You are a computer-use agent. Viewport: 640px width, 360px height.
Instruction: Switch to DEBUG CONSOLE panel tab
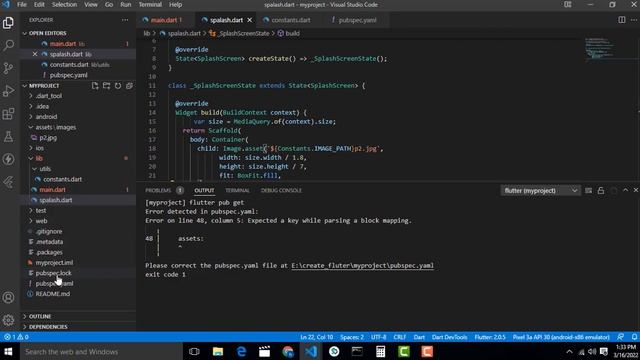click(281, 191)
